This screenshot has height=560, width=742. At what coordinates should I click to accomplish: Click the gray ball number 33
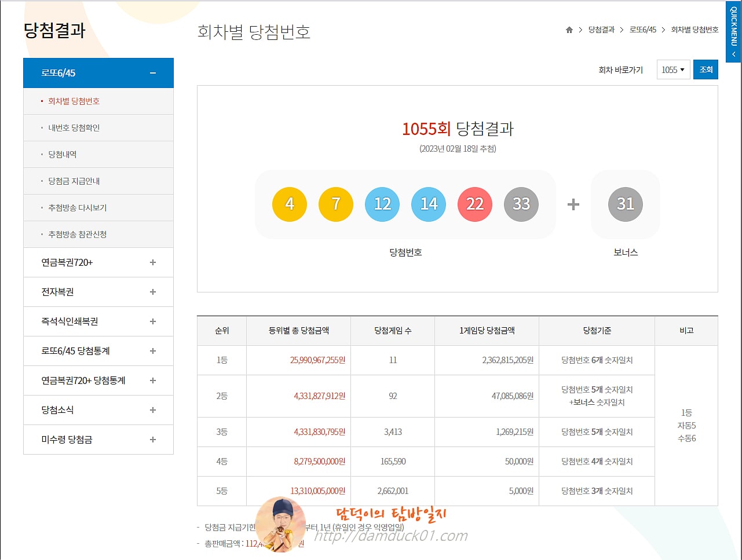click(521, 204)
